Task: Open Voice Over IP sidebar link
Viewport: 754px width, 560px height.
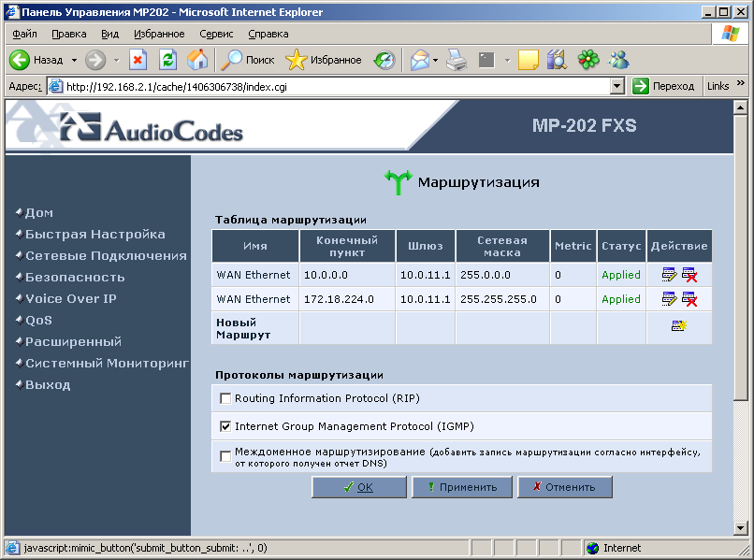Action: [x=71, y=298]
